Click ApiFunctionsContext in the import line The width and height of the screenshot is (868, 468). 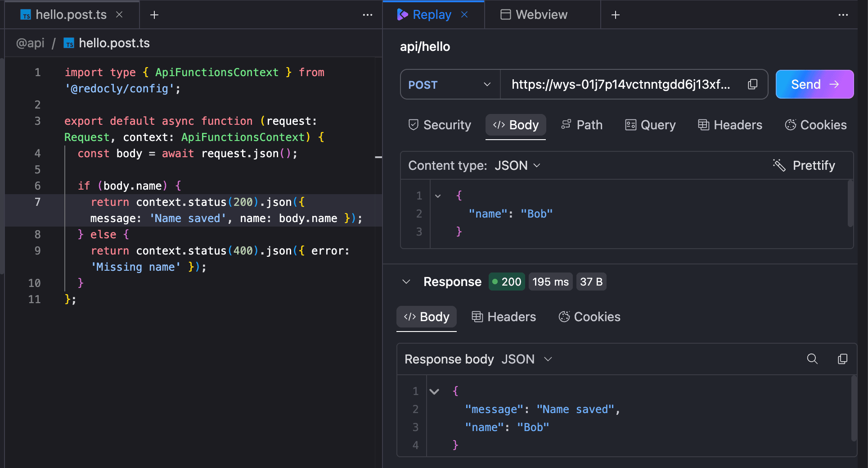tap(217, 73)
